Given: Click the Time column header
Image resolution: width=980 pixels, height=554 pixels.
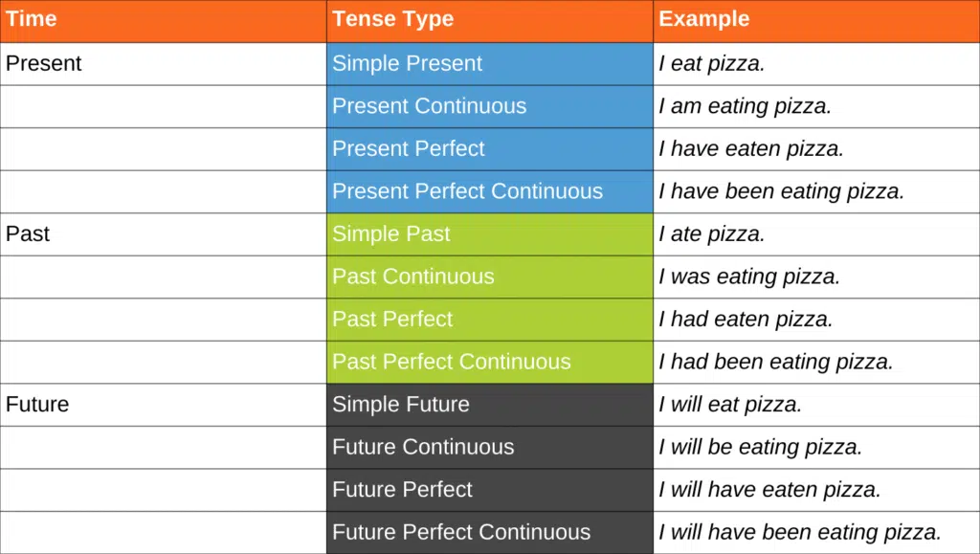Looking at the screenshot, I should [32, 20].
